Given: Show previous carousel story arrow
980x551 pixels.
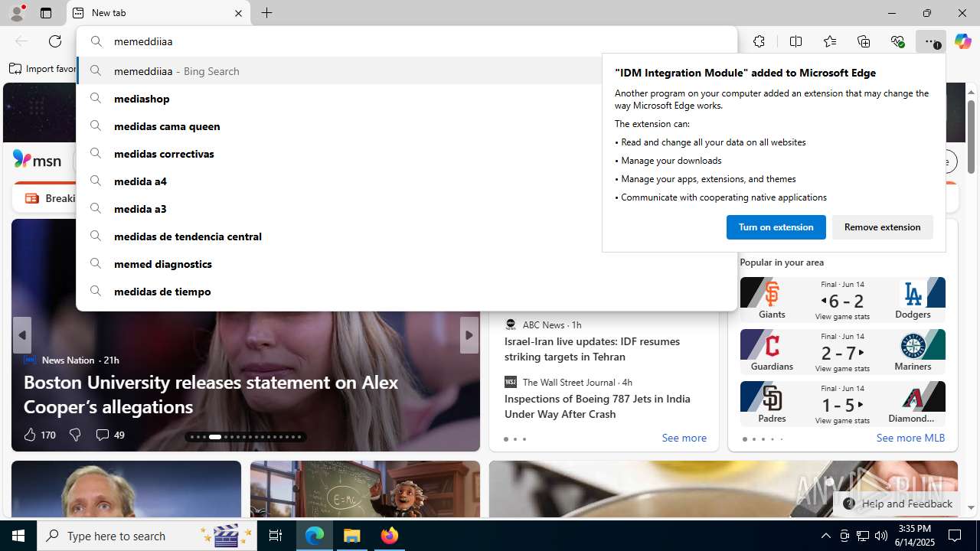Looking at the screenshot, I should (x=22, y=335).
